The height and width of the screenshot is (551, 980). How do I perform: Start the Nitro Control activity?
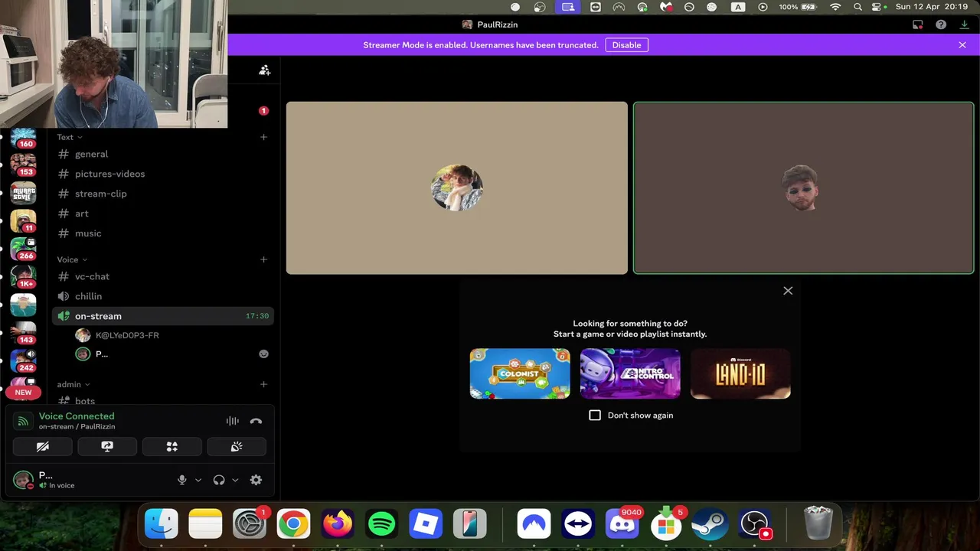coord(630,373)
